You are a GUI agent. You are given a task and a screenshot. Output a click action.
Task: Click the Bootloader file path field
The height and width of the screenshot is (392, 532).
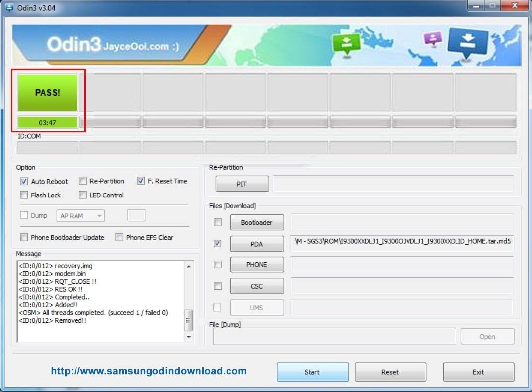tap(402, 222)
